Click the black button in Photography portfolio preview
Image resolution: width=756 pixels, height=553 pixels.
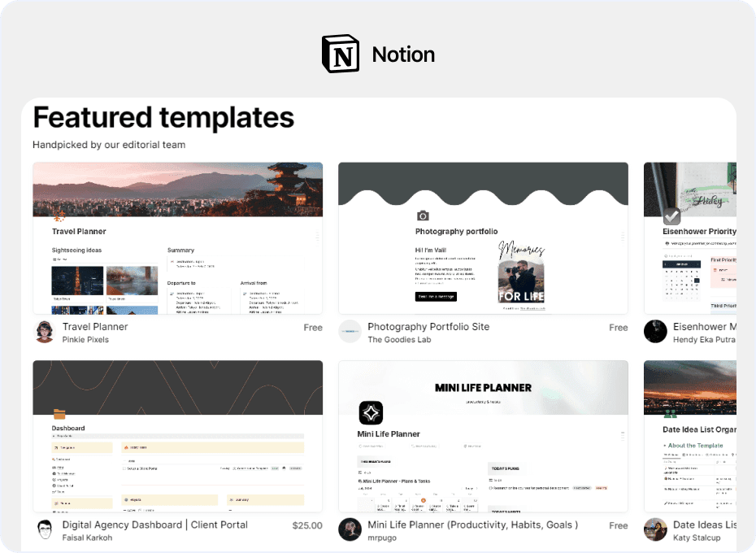click(436, 296)
